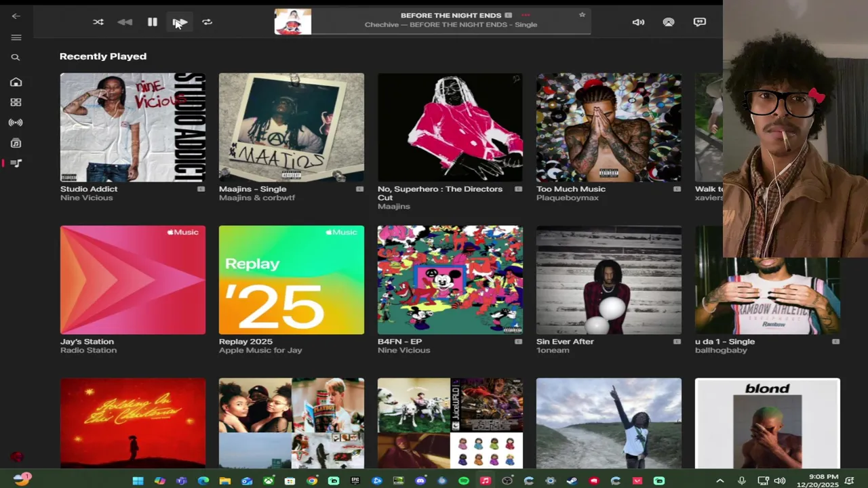Open the more options dots beside the song title
This screenshot has height=488, width=868.
(526, 15)
